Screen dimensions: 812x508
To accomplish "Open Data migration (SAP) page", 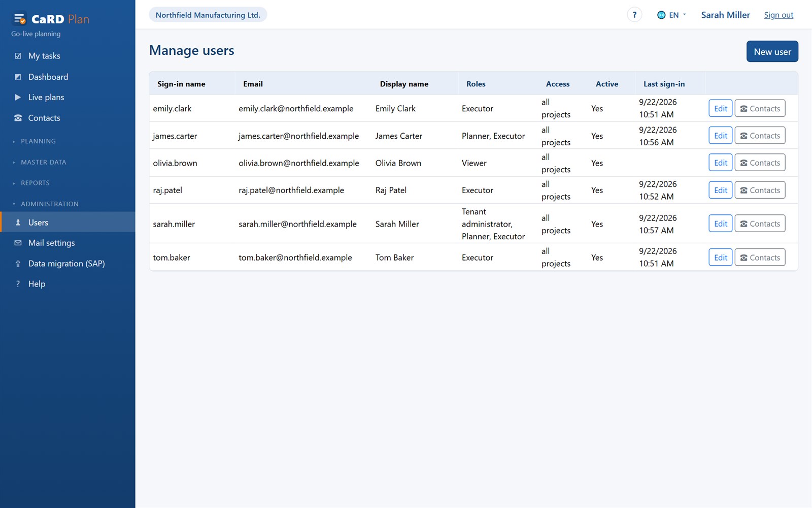I will tap(67, 264).
